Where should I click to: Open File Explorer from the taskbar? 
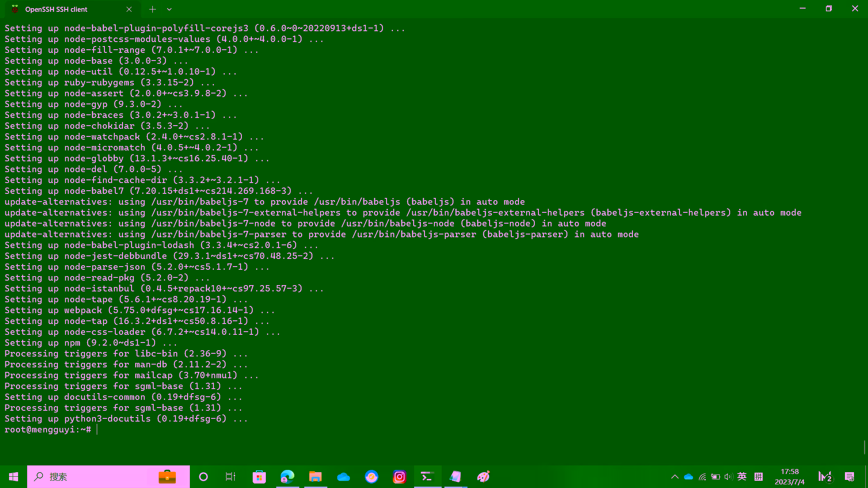point(315,477)
